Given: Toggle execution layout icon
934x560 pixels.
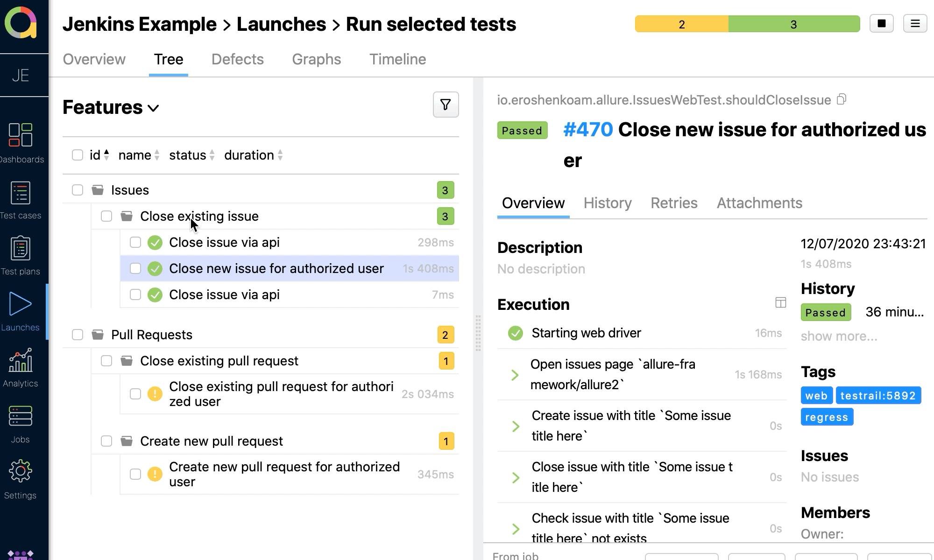Looking at the screenshot, I should (x=780, y=303).
